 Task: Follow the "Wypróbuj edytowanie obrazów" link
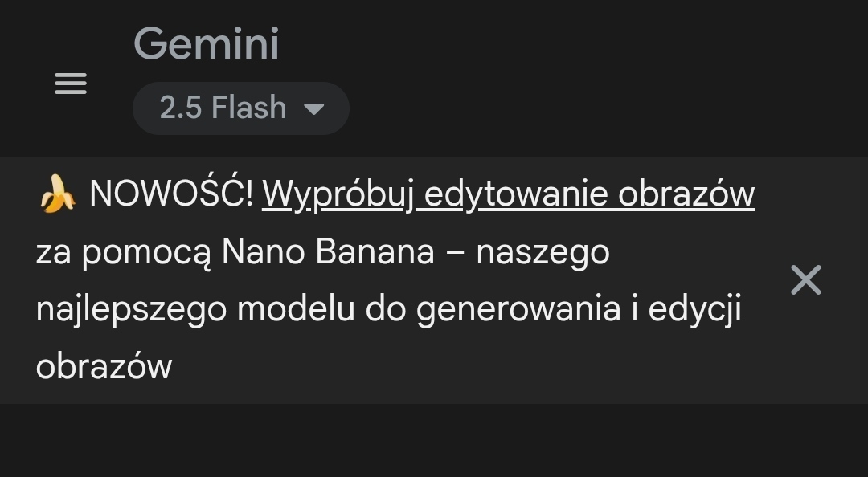pos(508,194)
